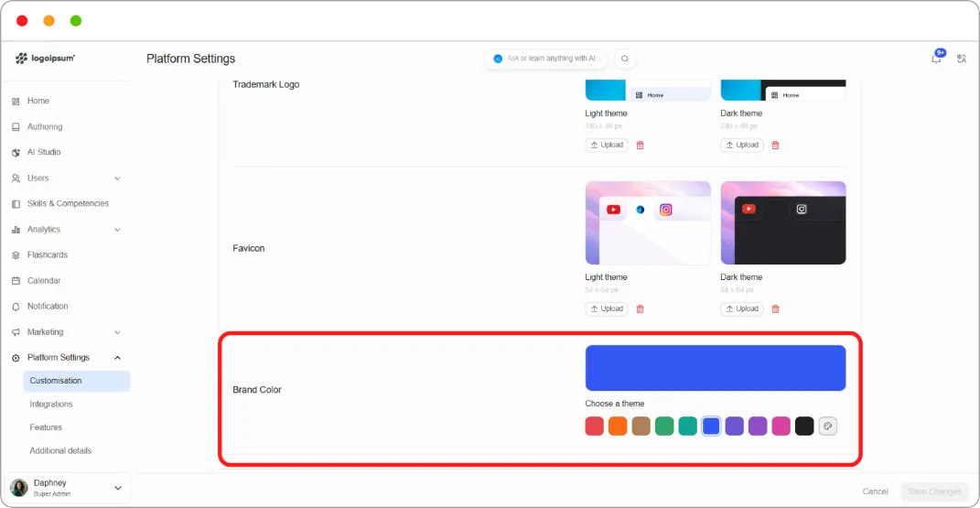Viewport: 980px width, 508px height.
Task: Open the Features settings page
Action: click(46, 427)
